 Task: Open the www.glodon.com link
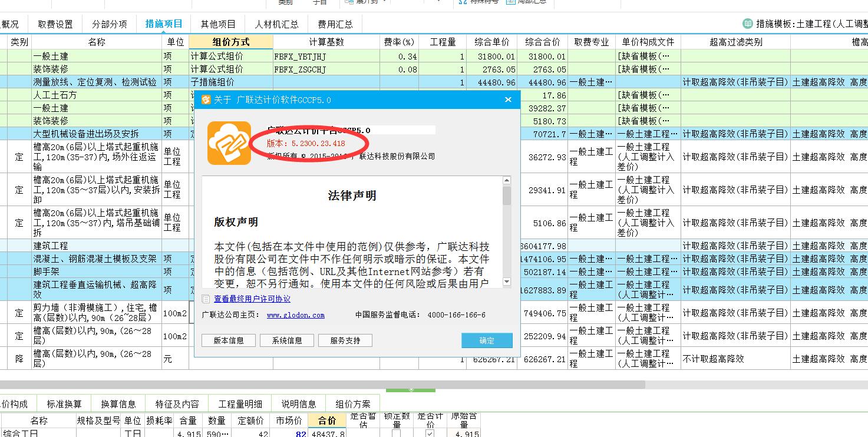[x=296, y=315]
